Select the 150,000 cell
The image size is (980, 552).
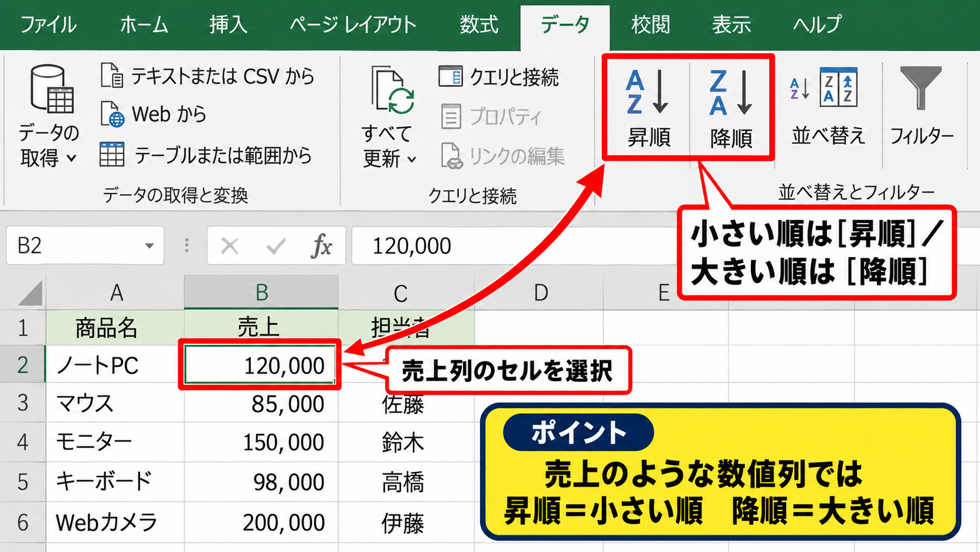click(261, 442)
